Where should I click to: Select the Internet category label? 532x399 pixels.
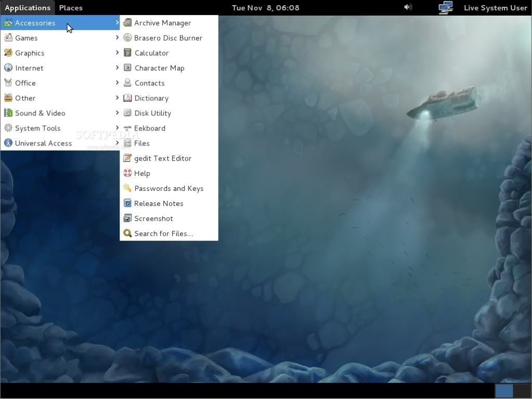tap(29, 68)
